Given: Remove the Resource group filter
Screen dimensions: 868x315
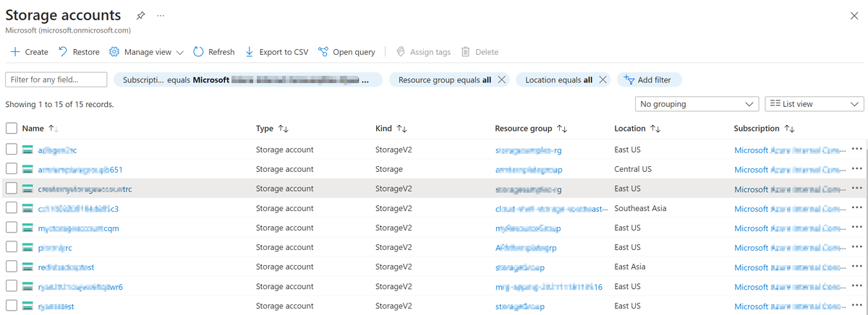Looking at the screenshot, I should 501,80.
